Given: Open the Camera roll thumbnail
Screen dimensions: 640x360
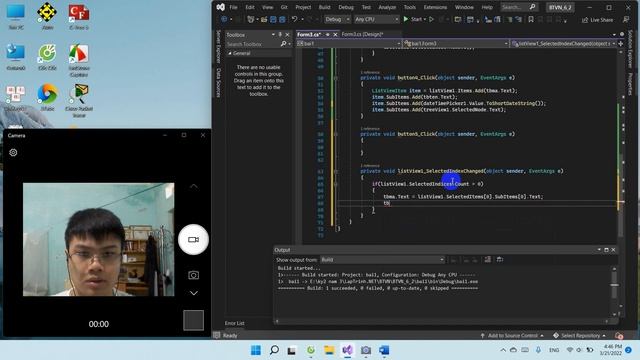Looking at the screenshot, I should [x=193, y=320].
